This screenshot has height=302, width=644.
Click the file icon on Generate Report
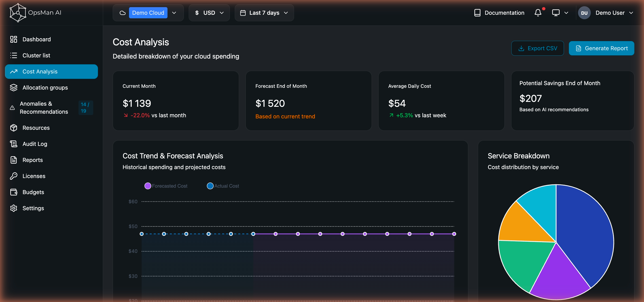coord(578,48)
